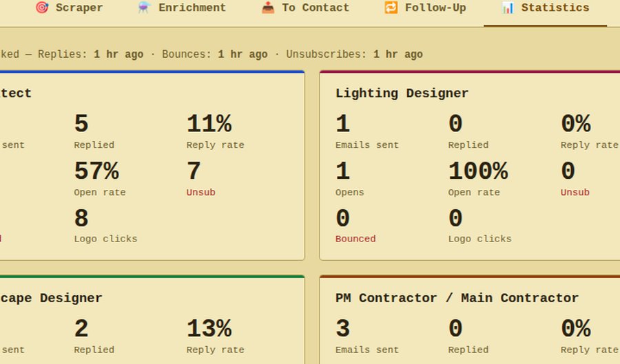620x364 pixels.
Task: Click Bounces: 1 hr ago status text
Action: [x=215, y=54]
